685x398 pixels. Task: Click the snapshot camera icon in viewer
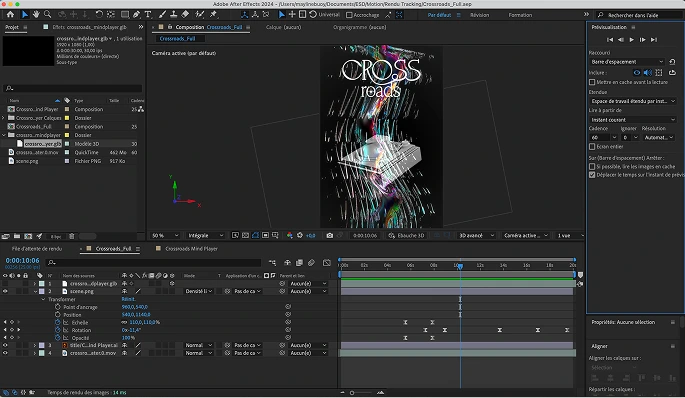pos(329,235)
